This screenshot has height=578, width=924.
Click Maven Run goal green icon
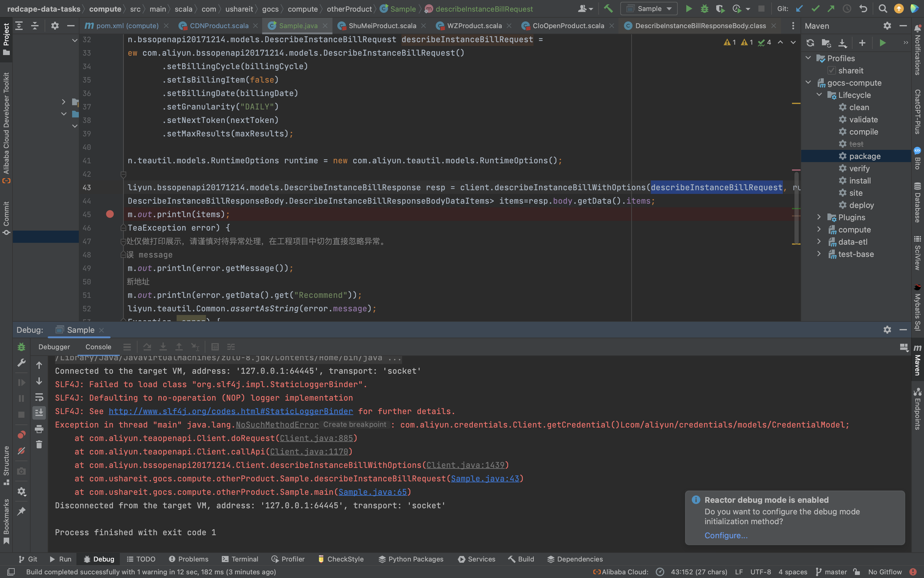pos(883,43)
